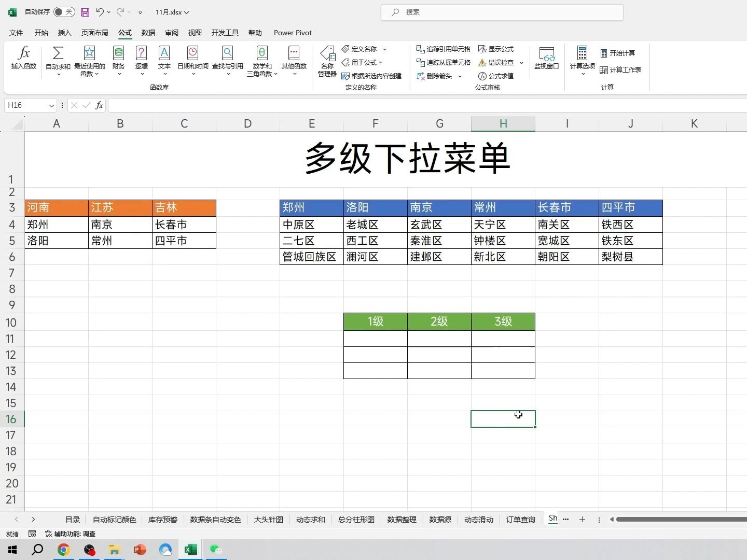The height and width of the screenshot is (560, 747).
Task: Open More Functions (其他函数) menu
Action: (294, 61)
